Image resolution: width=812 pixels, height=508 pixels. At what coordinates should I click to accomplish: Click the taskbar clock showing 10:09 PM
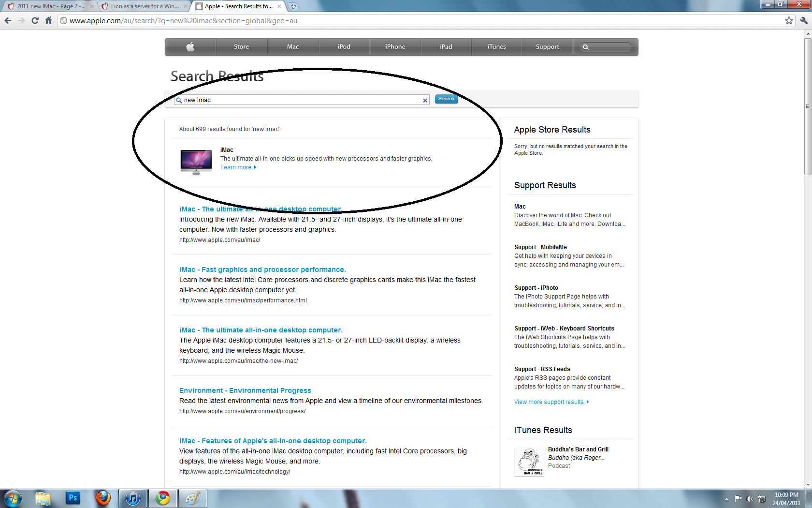pos(786,499)
